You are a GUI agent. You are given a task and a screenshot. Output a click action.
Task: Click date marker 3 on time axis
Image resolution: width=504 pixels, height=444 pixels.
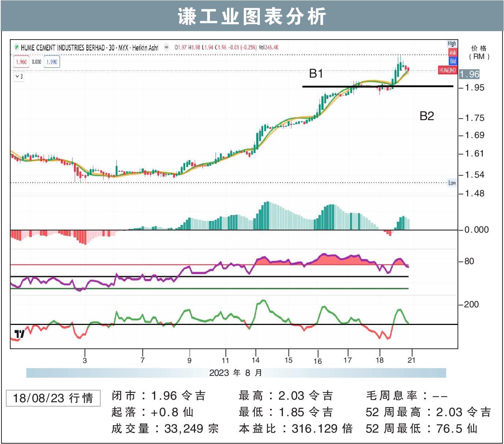[x=85, y=360]
